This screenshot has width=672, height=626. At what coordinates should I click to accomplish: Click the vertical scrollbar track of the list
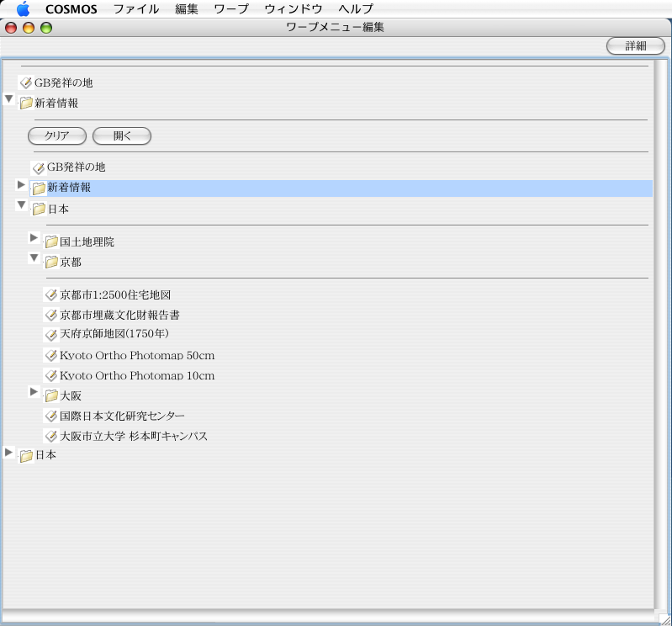[x=662, y=334]
